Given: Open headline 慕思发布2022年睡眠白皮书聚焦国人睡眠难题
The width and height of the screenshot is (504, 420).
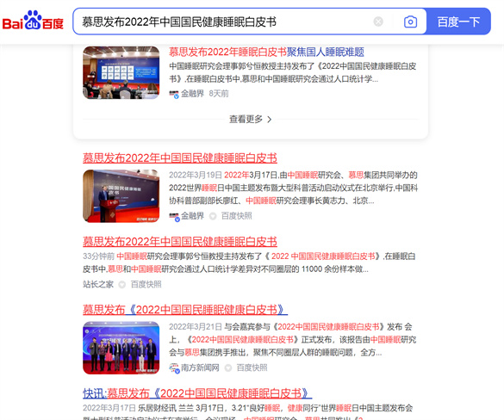Looking at the screenshot, I should 266,52.
